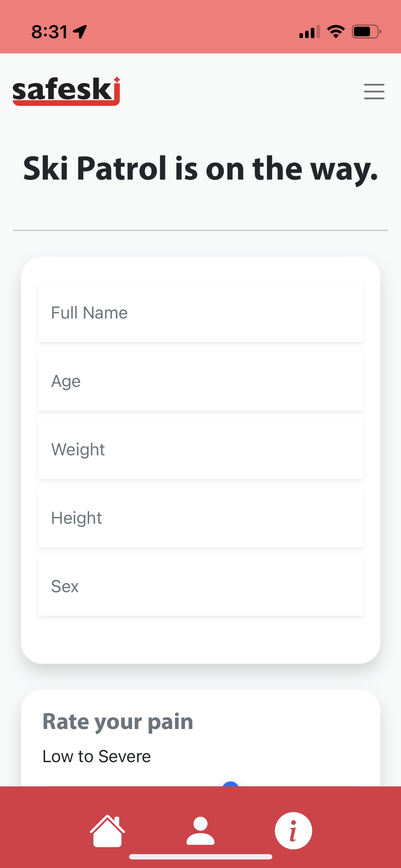401x868 pixels.
Task: Tap the info icon in bottom bar
Action: [293, 831]
